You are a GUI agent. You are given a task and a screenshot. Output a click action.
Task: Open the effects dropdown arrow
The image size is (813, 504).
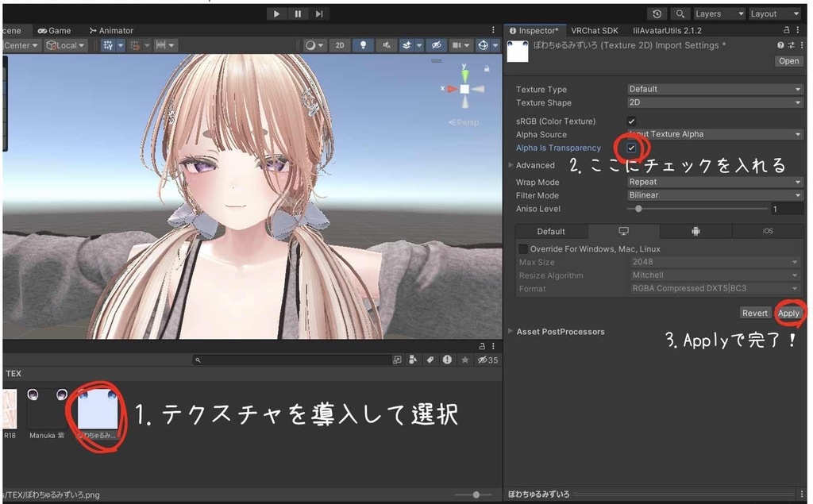(x=419, y=45)
